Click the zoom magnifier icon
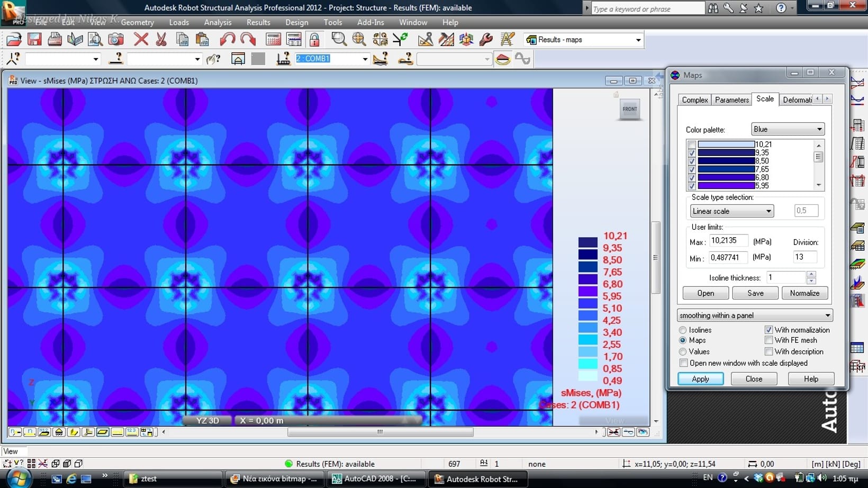This screenshot has width=868, height=488. point(339,40)
